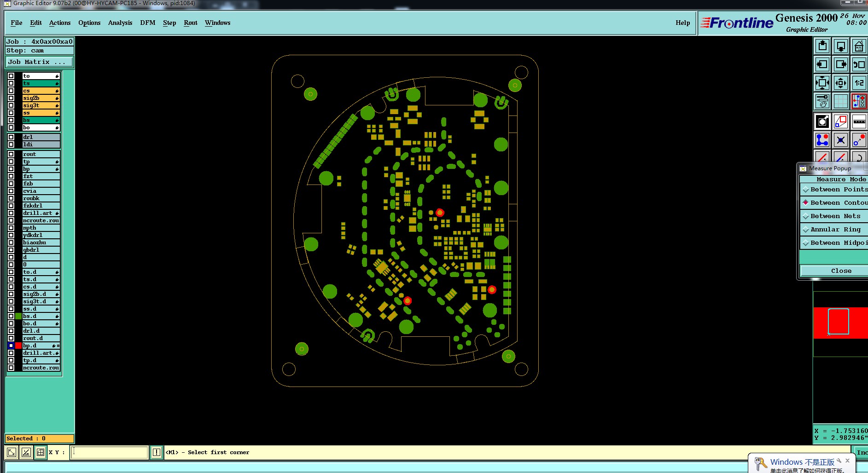Click the exclamation mark icon

[157, 452]
